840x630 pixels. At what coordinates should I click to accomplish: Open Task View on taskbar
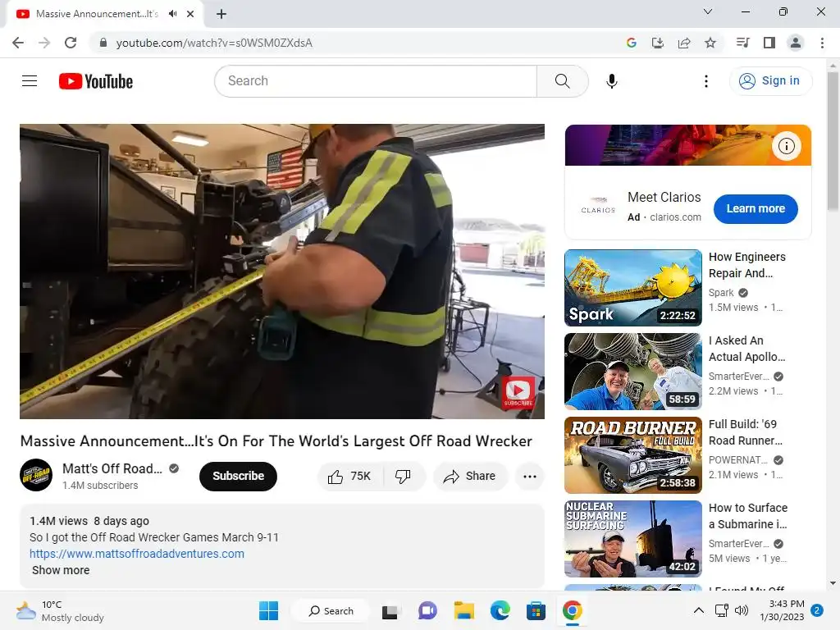pyautogui.click(x=390, y=610)
